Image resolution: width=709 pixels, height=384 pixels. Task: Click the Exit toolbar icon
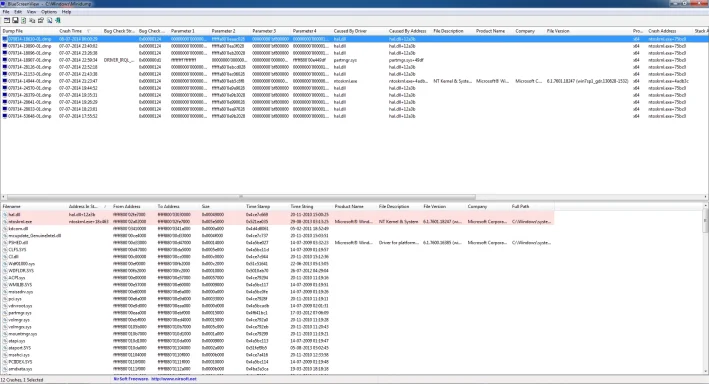click(x=58, y=20)
